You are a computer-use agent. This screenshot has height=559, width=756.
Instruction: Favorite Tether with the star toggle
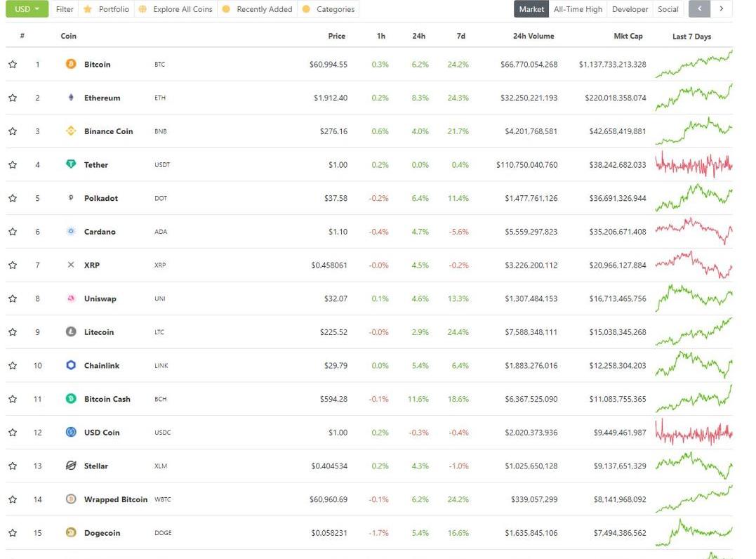coord(13,164)
